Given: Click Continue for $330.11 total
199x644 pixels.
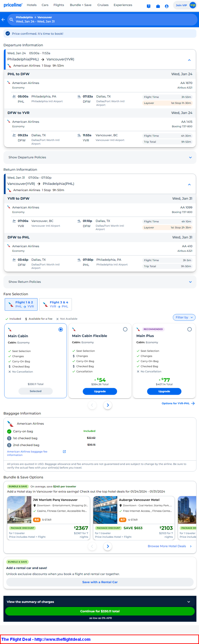Looking at the screenshot, I should (x=100, y=611).
